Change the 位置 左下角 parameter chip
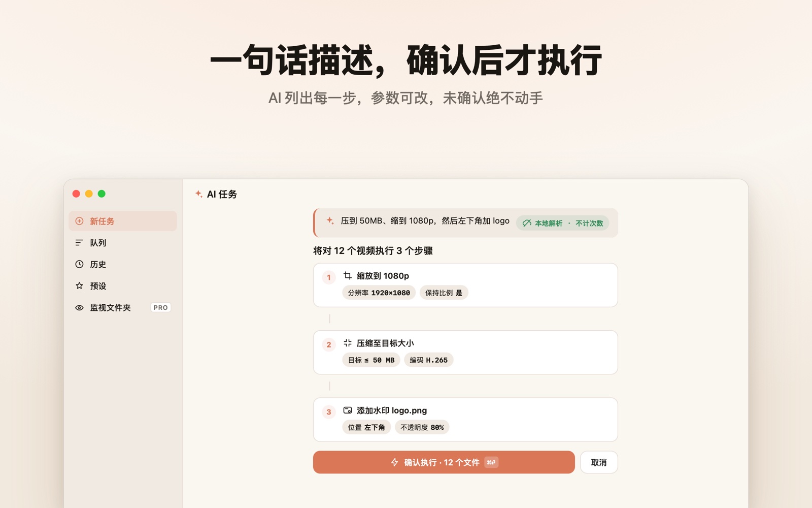This screenshot has width=812, height=508. tap(366, 427)
